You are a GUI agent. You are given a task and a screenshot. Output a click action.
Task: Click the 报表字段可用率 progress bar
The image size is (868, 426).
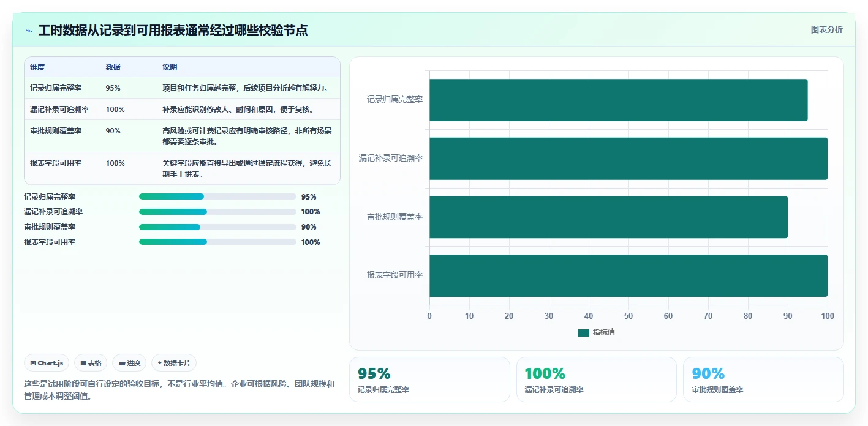pos(217,242)
